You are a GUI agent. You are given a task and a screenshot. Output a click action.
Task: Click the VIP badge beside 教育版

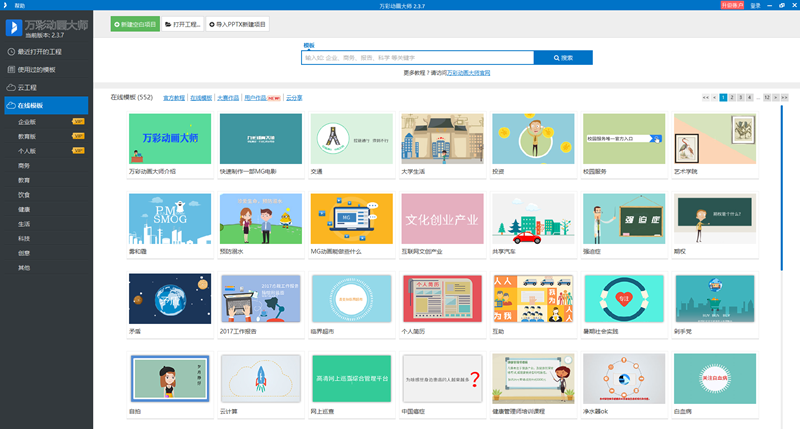coord(78,136)
